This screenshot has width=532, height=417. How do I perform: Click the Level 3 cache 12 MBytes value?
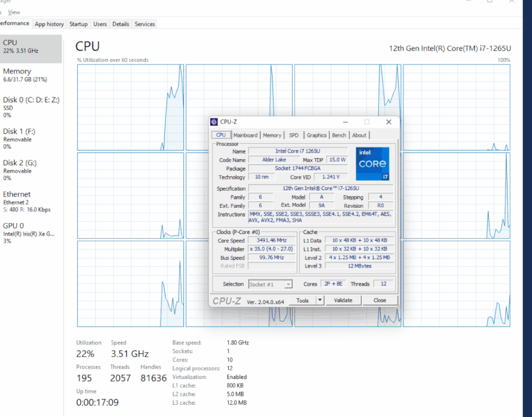[360, 266]
